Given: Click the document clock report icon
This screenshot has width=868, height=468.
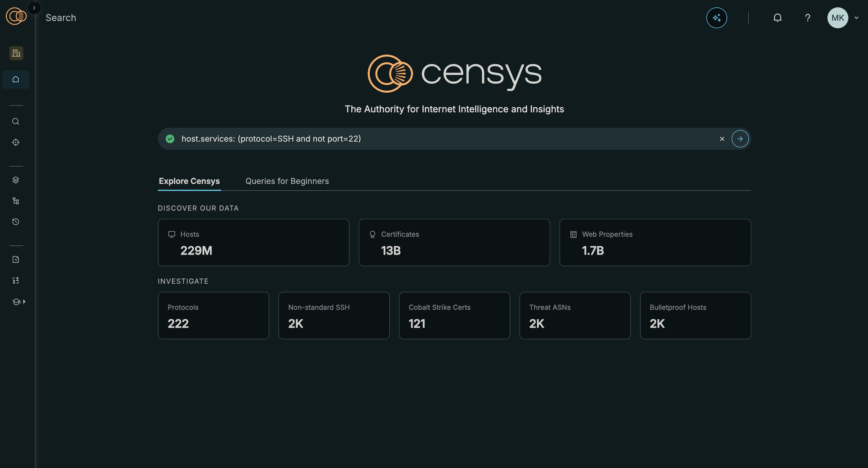Looking at the screenshot, I should [x=16, y=259].
